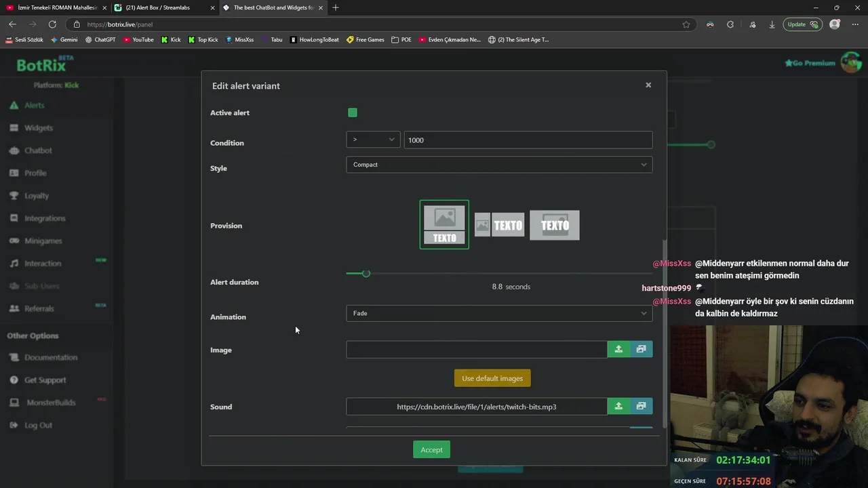
Task: Click the Platform: Kick label
Action: click(x=56, y=85)
